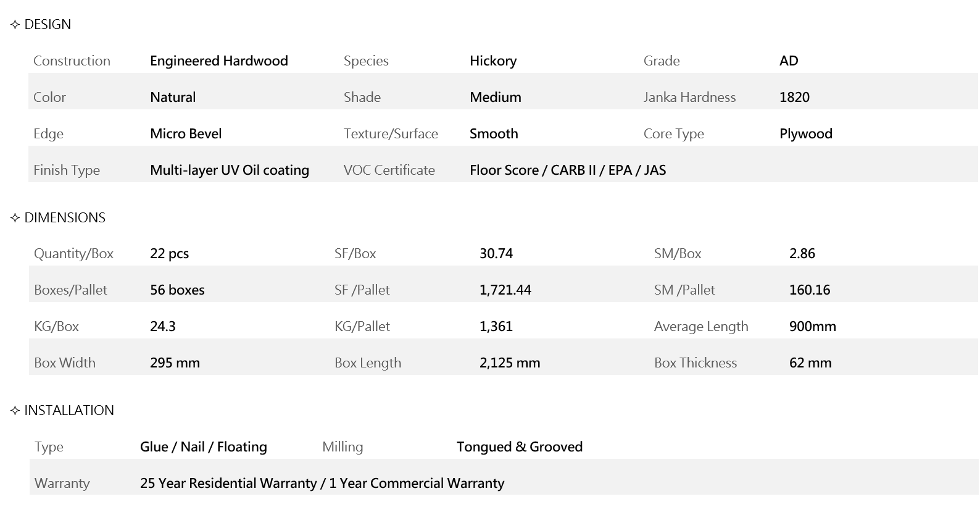Select the Glue / Nail / Floating type
The height and width of the screenshot is (520, 980).
pos(204,447)
